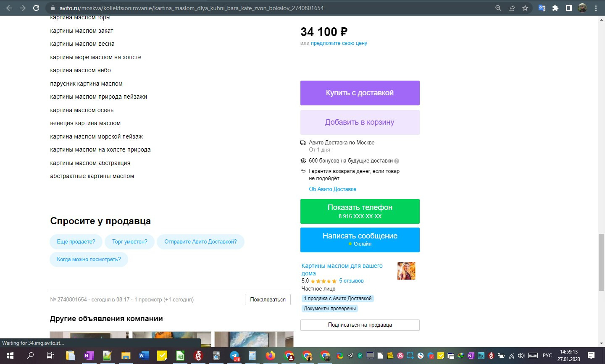
Task: Add the item with Добавить в корзину
Action: coord(360,122)
